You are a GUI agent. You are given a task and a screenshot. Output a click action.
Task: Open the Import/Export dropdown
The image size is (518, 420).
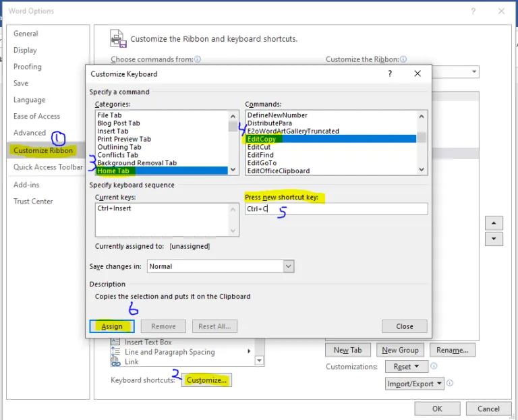click(415, 384)
